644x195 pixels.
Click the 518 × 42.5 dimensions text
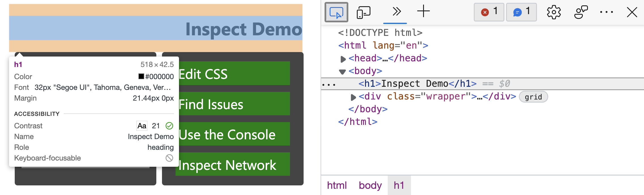(x=157, y=64)
